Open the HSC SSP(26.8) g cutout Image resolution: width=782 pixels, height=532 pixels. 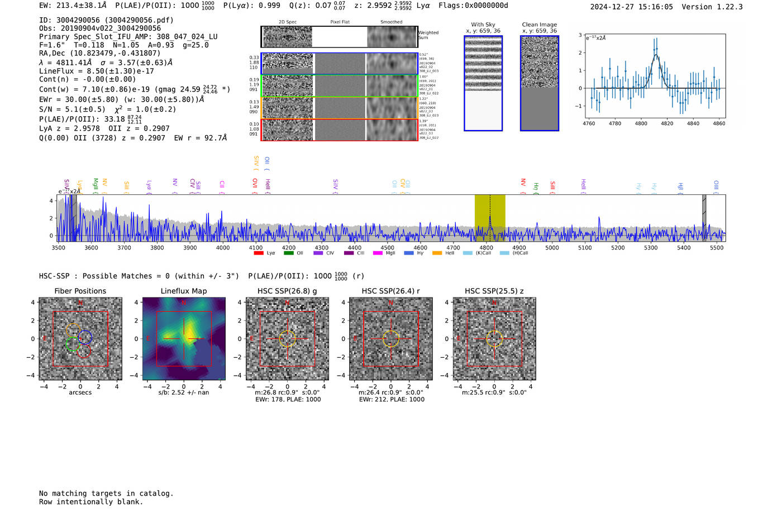[287, 339]
